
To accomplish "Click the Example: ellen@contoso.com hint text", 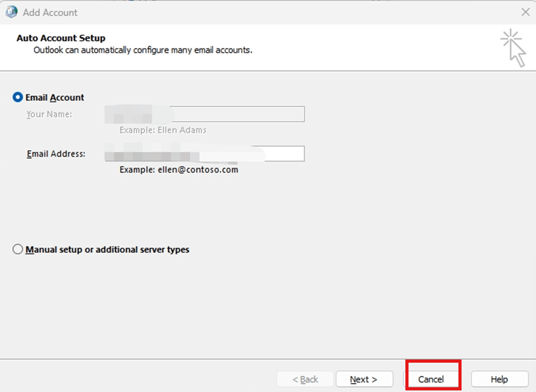I will tap(178, 169).
